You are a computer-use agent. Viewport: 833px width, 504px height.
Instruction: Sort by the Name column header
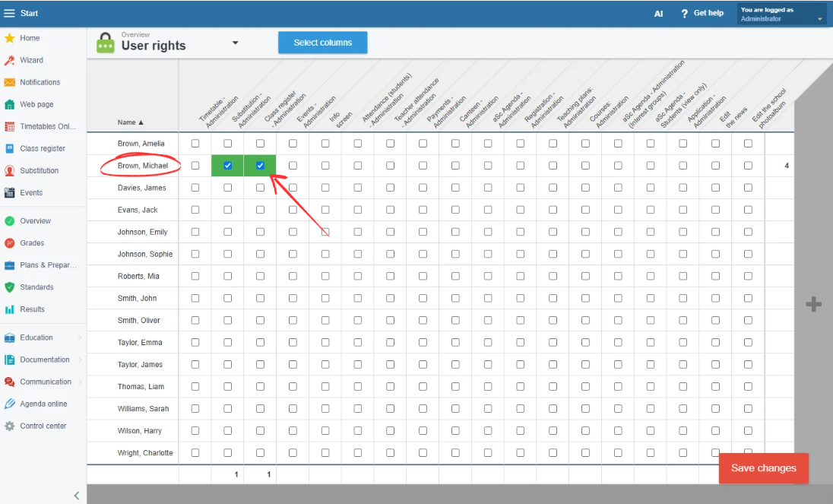[131, 122]
